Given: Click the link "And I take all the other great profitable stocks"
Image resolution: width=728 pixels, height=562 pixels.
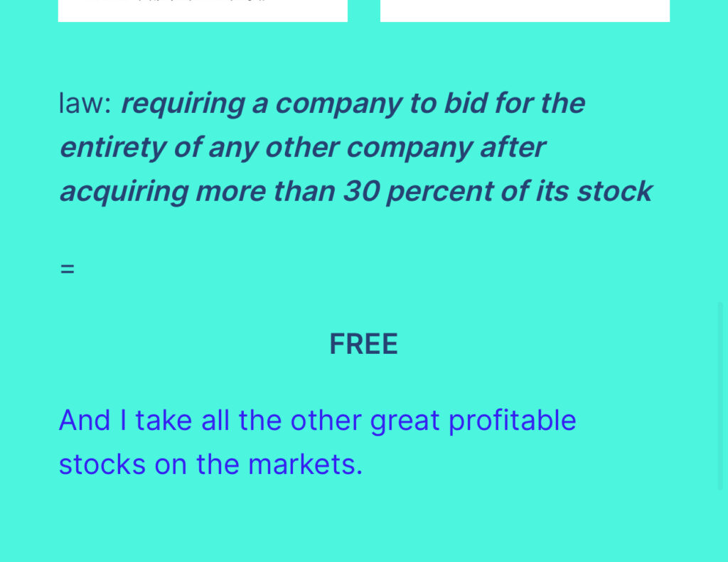Looking at the screenshot, I should tap(317, 420).
